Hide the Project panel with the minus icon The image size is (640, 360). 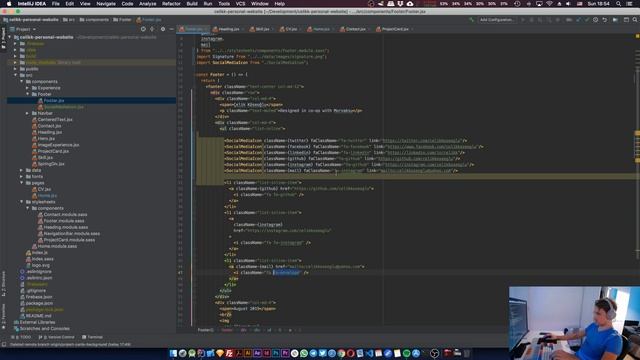(x=171, y=29)
